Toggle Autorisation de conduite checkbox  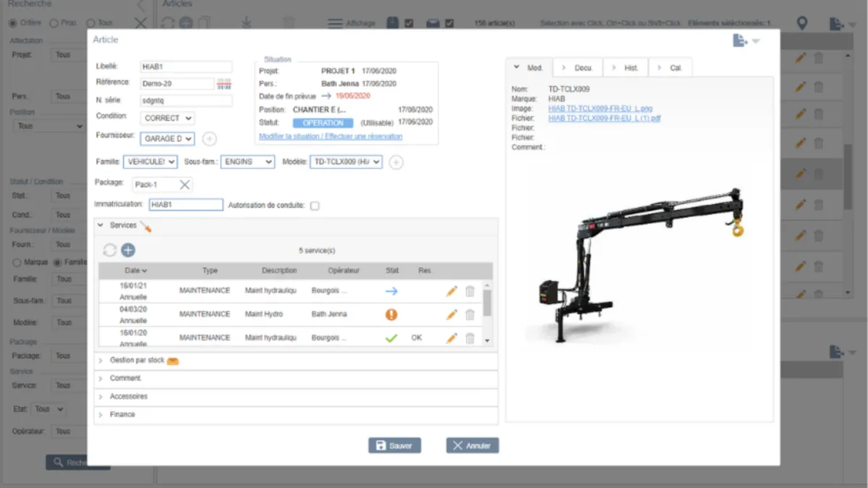tap(315, 206)
